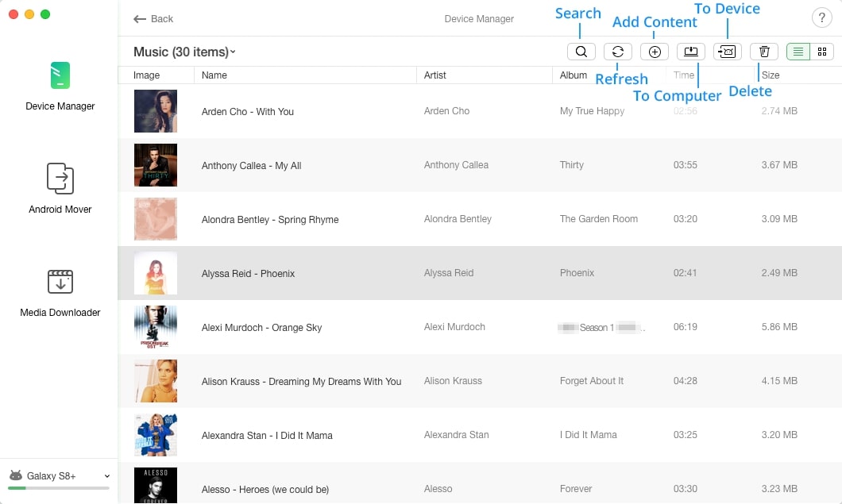This screenshot has height=504, width=842.
Task: Sort by the Artist column header
Action: 435,75
